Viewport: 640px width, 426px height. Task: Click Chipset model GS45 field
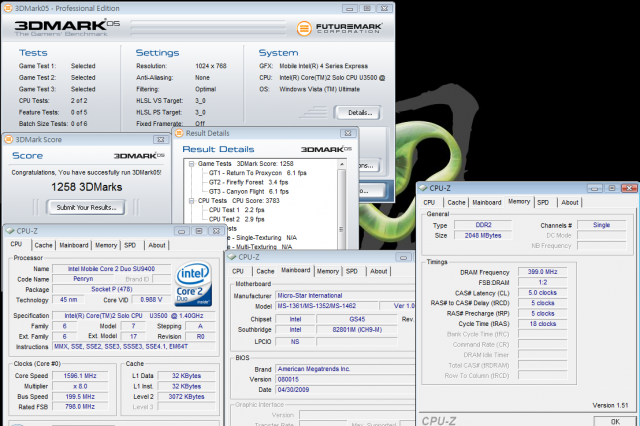click(x=357, y=319)
